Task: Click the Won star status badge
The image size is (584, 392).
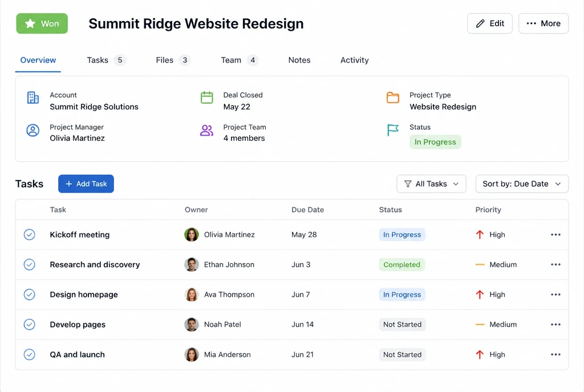Action: coord(42,23)
